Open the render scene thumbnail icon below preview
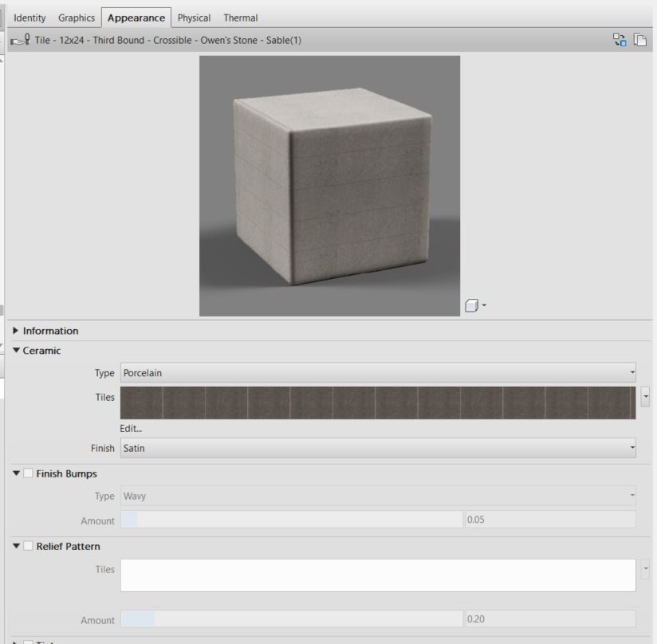Image resolution: width=657 pixels, height=644 pixels. pos(472,305)
